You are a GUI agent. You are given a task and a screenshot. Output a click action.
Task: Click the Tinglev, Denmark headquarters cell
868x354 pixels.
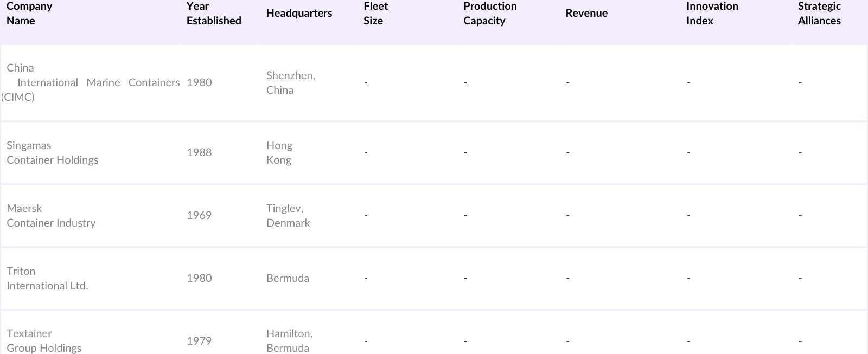tap(288, 216)
